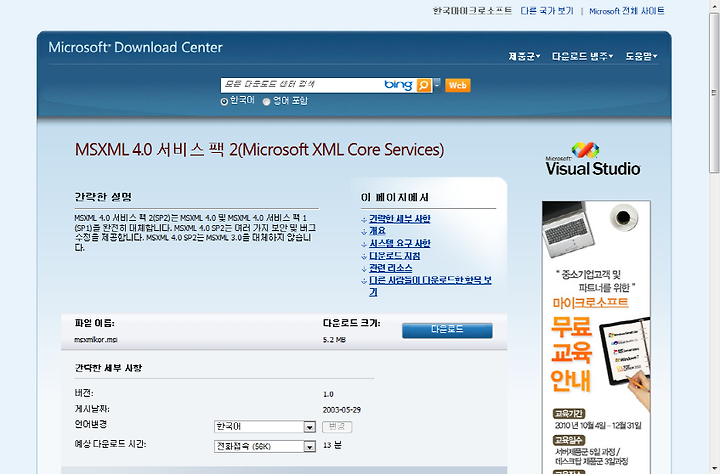Jump to 다운로드 지침 link
Viewport: 720px width, 474px height.
(x=394, y=255)
